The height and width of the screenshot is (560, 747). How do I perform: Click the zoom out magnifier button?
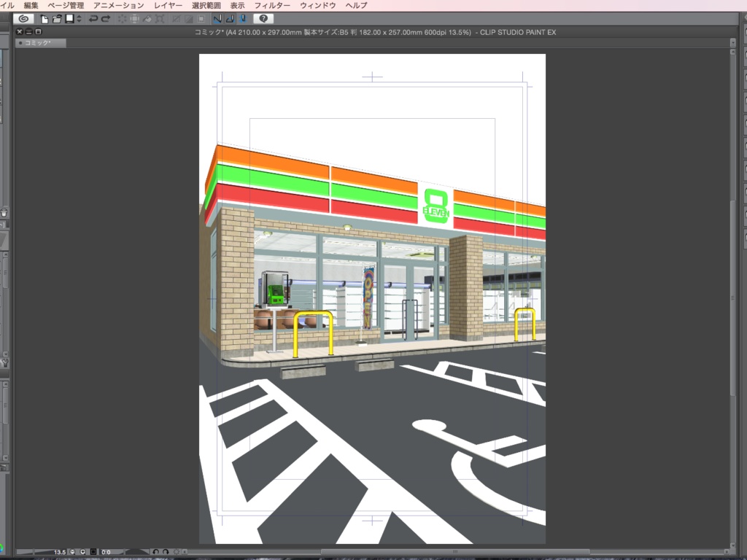(72, 552)
